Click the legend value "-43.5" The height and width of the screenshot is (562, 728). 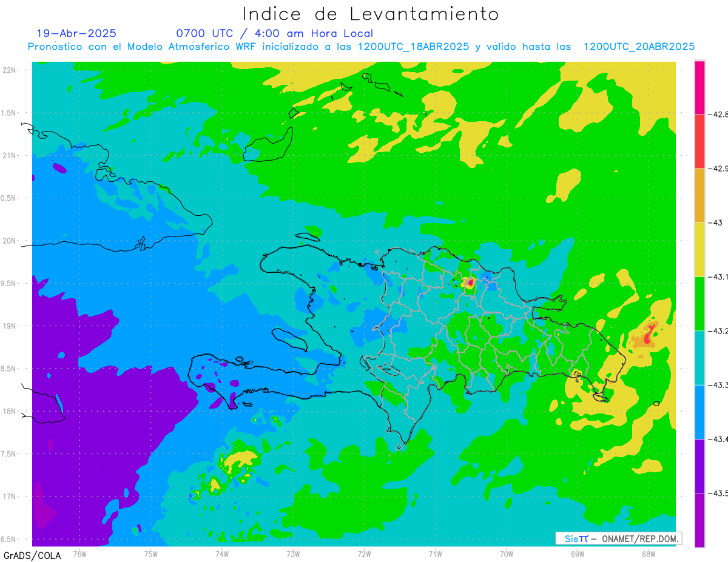(x=718, y=493)
